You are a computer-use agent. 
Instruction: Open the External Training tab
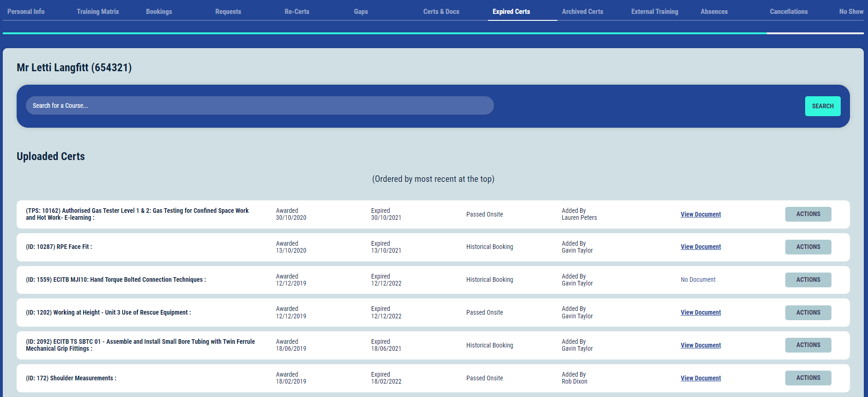(654, 12)
